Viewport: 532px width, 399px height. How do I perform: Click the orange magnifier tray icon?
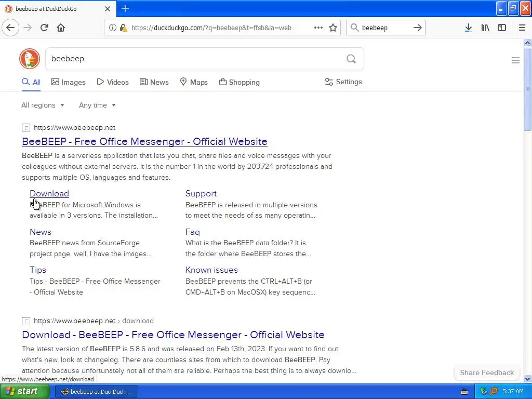click(x=494, y=392)
